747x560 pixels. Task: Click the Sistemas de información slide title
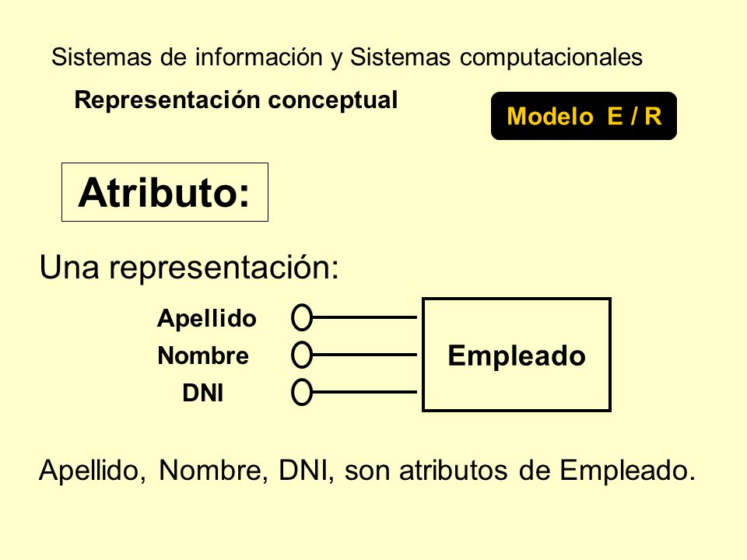click(347, 57)
